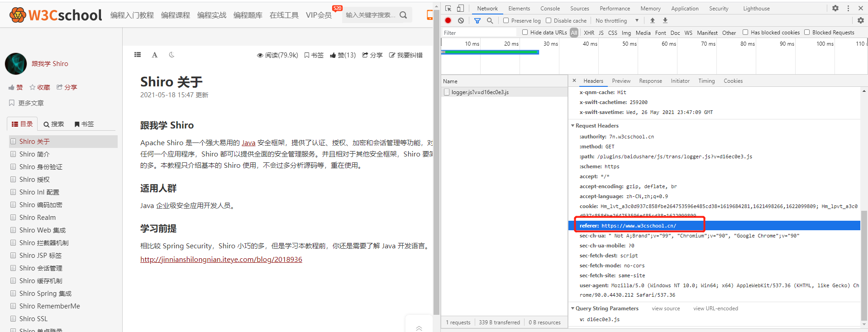The height and width of the screenshot is (332, 868).
Task: Click the 输入关键字搜索 search field
Action: [371, 15]
